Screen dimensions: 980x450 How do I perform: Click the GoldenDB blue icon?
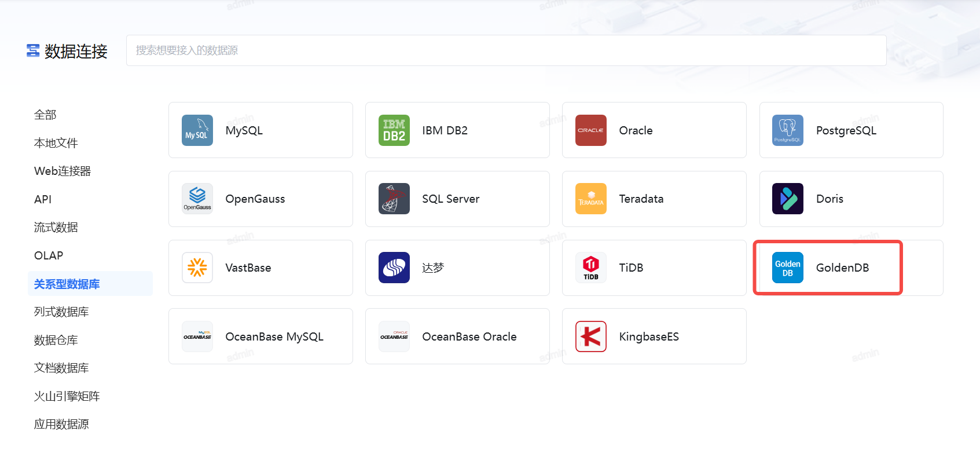tap(788, 268)
